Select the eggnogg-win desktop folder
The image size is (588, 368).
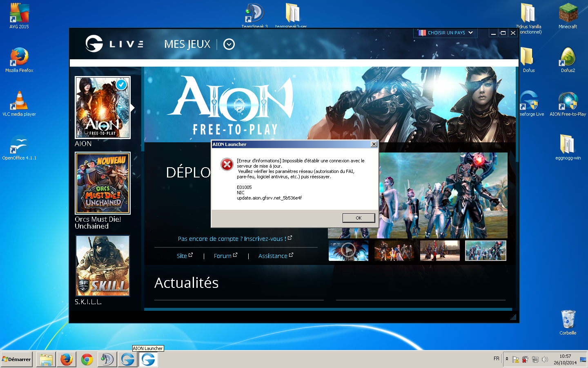(x=568, y=147)
